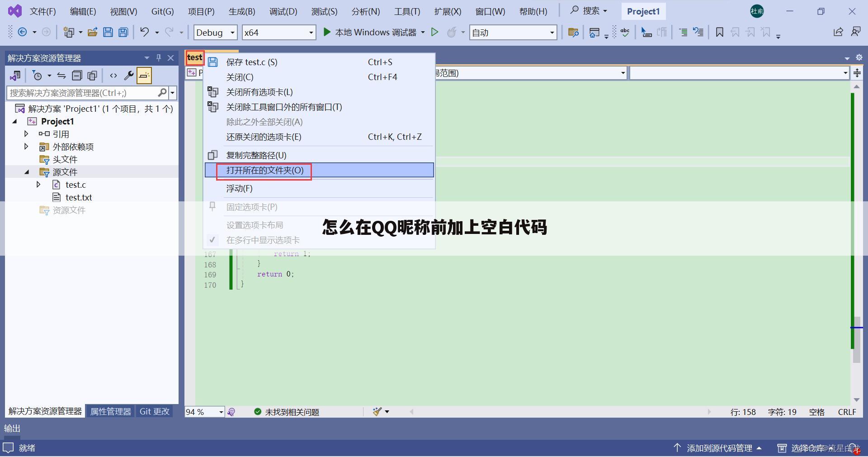868x457 pixels.
Task: Expand the 外部依赖项 tree node
Action: 26,147
